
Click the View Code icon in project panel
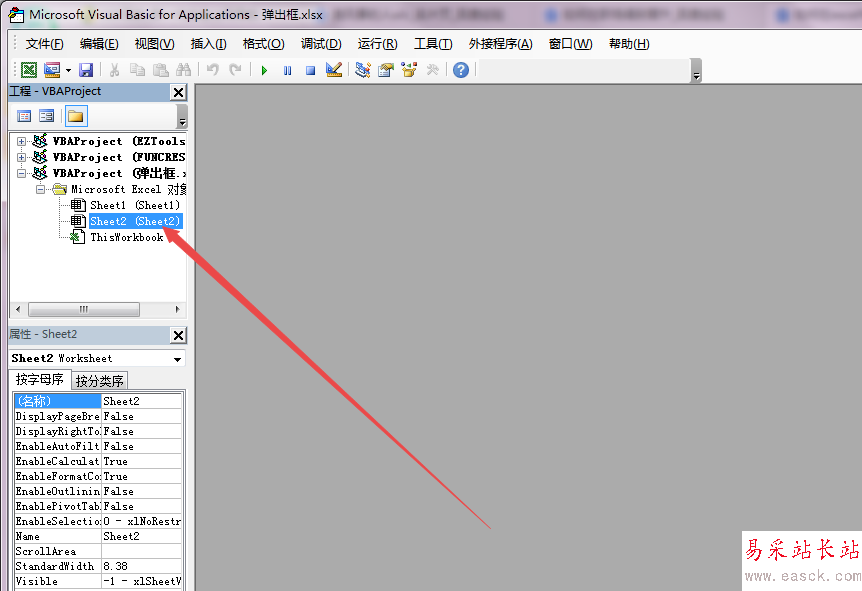24,116
